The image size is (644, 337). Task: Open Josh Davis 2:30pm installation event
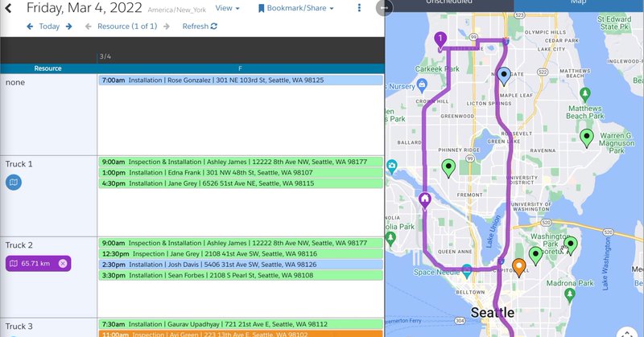click(x=241, y=265)
